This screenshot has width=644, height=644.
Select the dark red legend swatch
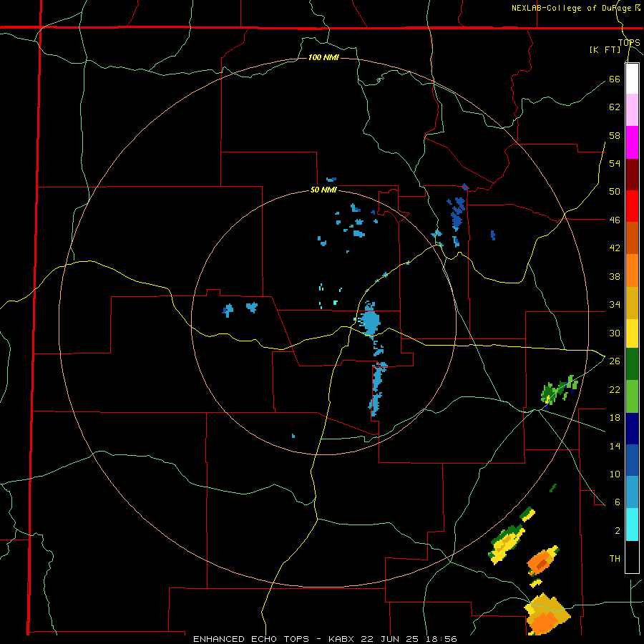pos(632,175)
